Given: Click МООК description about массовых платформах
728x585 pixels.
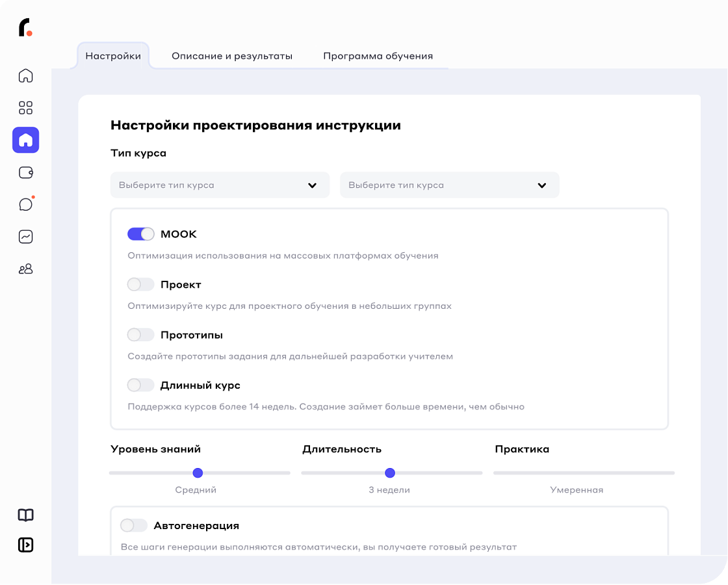Looking at the screenshot, I should [283, 256].
